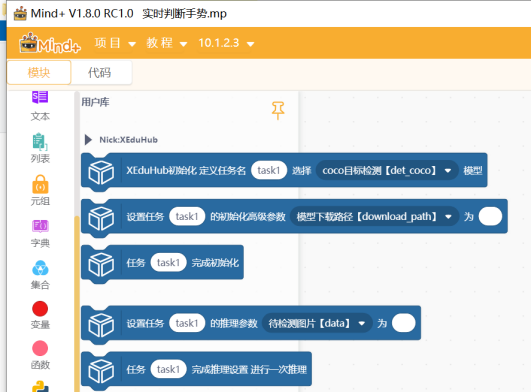This screenshot has width=531, height=392.
Task: Click the 完成初始化 label on block
Action: pyautogui.click(x=215, y=263)
